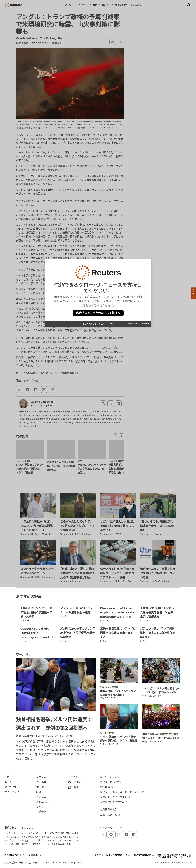Open ニュースメール link in footer

[x=110, y=815]
